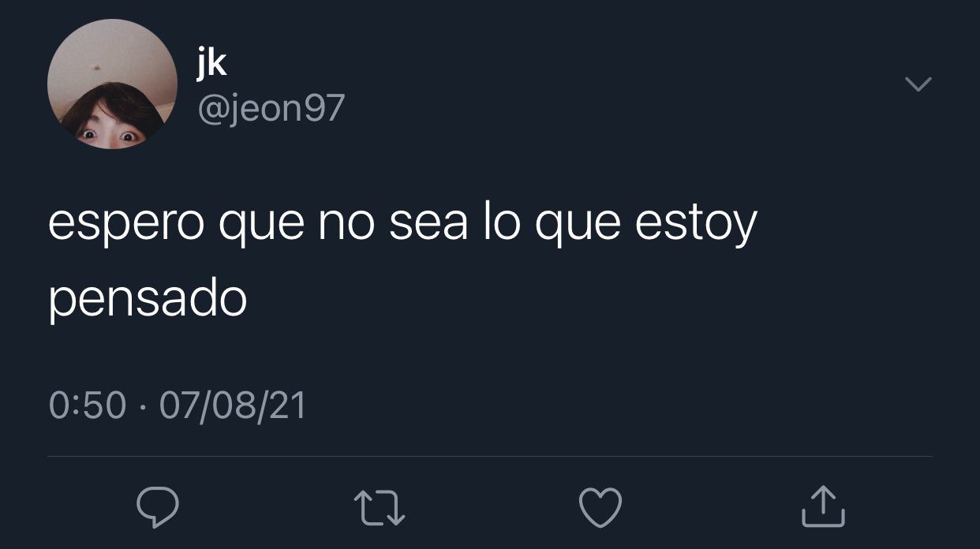980x549 pixels.
Task: Click the date 07/08/21
Action: coord(233,406)
